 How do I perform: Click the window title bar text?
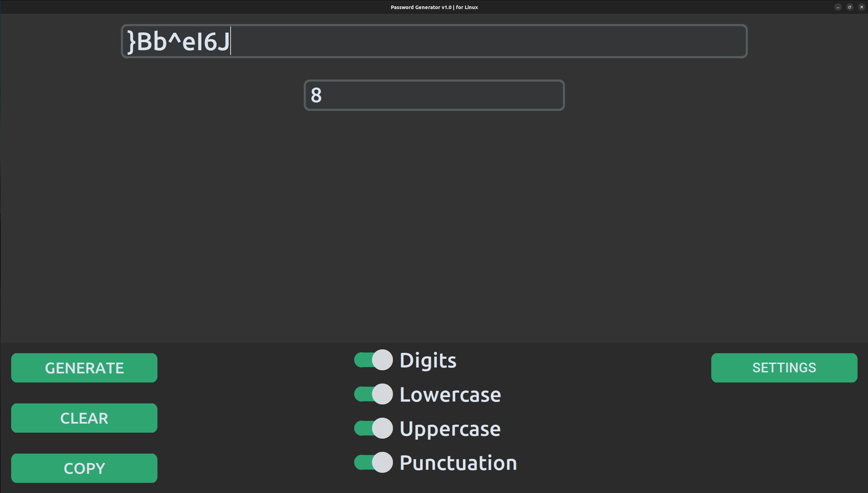click(x=434, y=7)
